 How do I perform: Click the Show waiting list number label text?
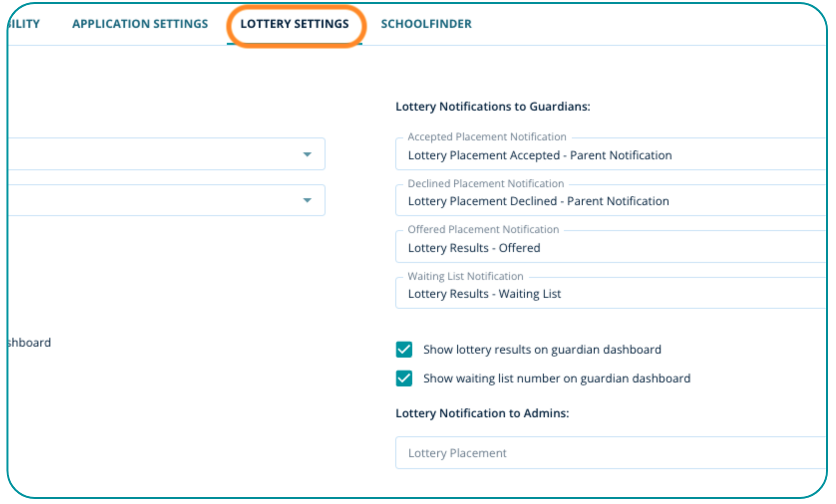click(x=557, y=378)
